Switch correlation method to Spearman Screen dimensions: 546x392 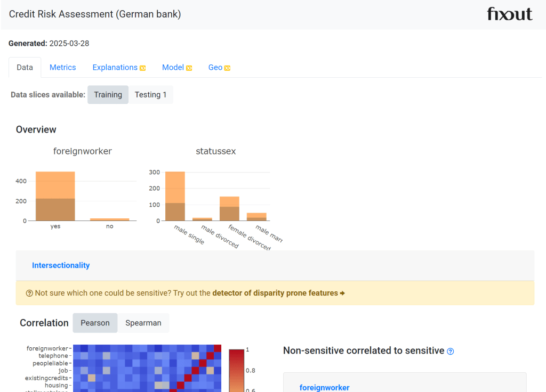[x=143, y=323]
